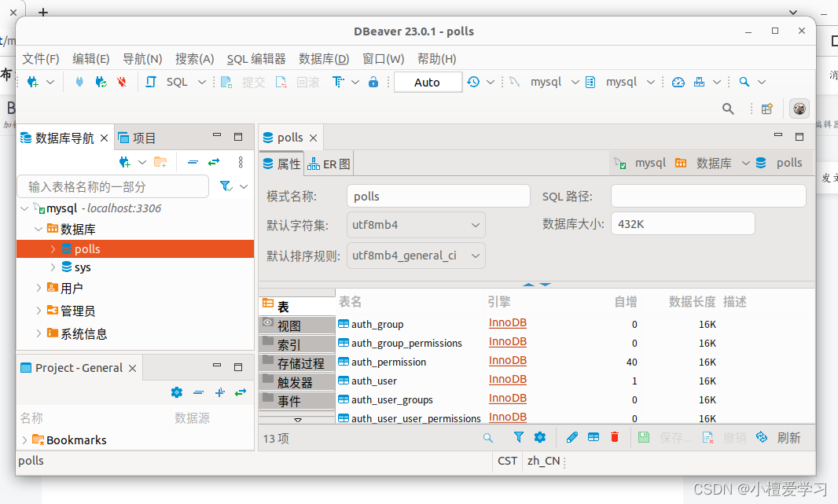This screenshot has width=838, height=504.
Task: Open utf8mb4_general_ci collation dropdown
Action: click(416, 256)
